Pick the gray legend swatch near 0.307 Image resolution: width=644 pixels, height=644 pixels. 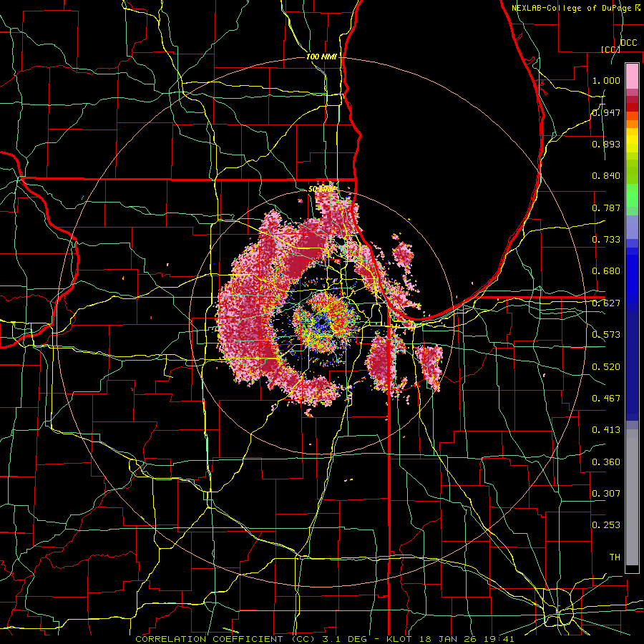pyautogui.click(x=632, y=499)
